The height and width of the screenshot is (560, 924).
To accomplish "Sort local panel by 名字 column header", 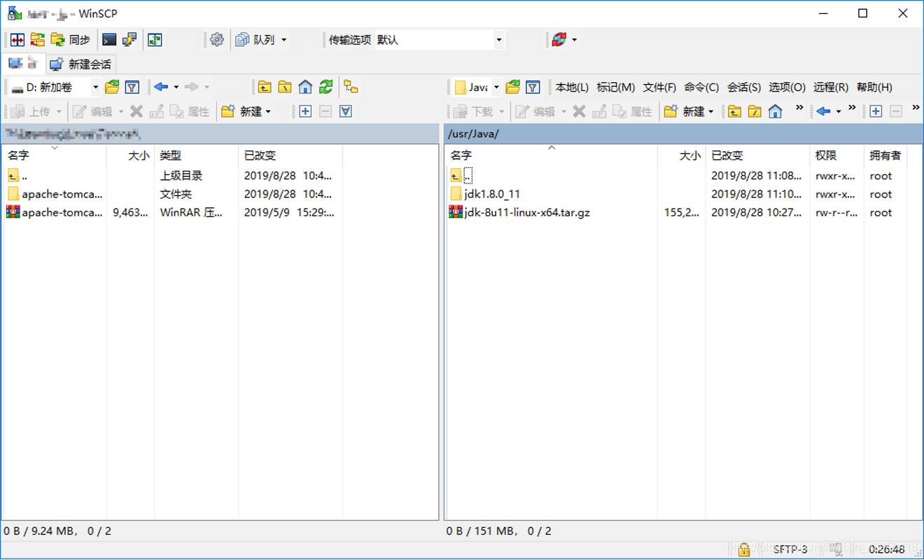I will pos(54,155).
